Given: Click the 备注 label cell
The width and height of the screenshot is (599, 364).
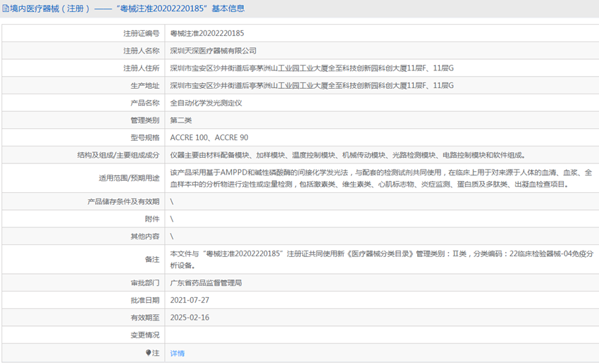Looking at the screenshot, I should (x=83, y=260).
